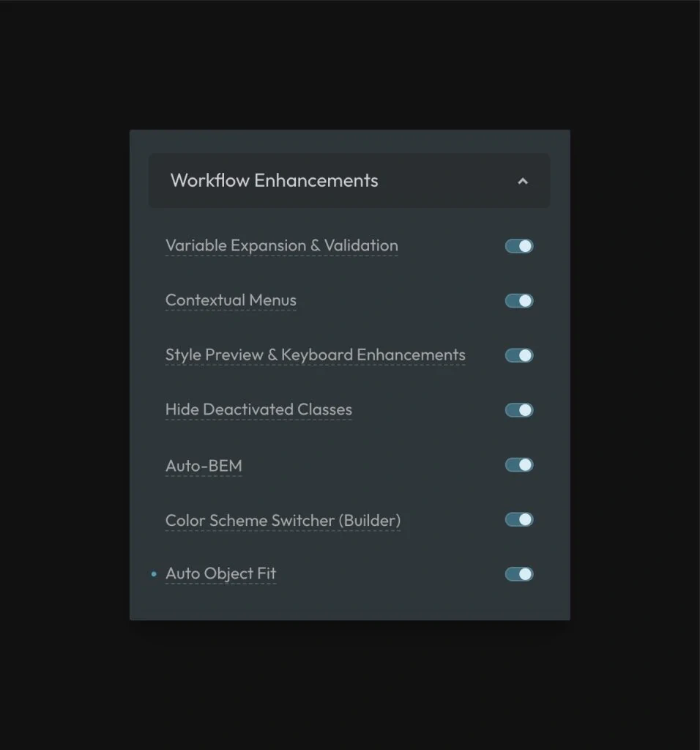
Task: Click the Contextual Menus label
Action: 230,300
